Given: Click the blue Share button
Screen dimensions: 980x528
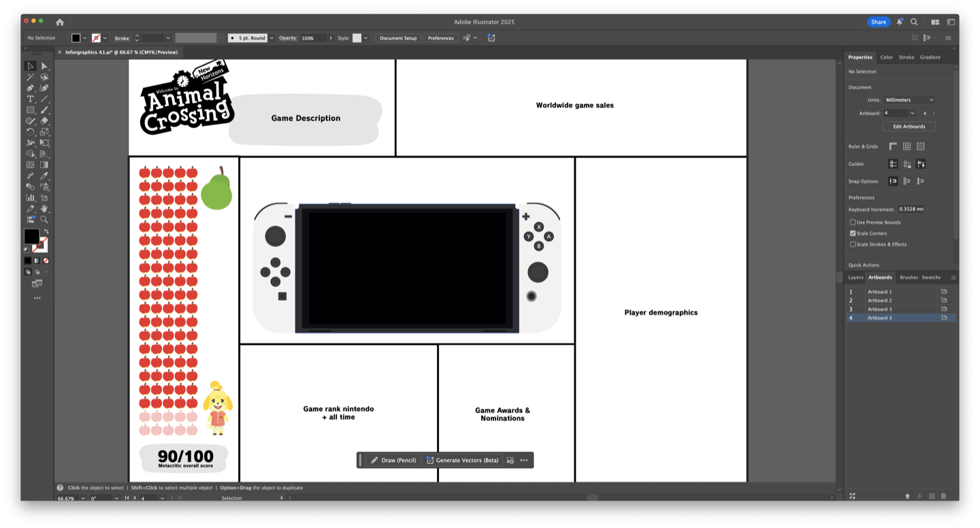Looking at the screenshot, I should (879, 22).
